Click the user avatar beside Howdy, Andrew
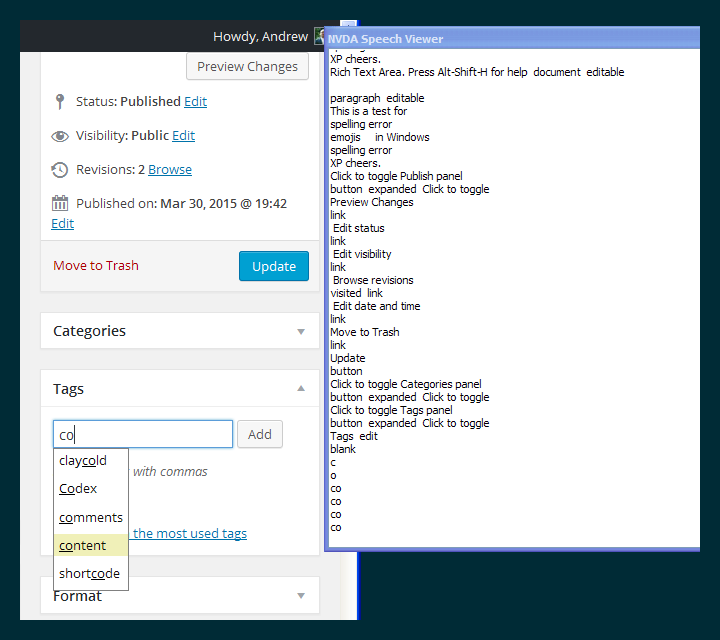This screenshot has height=640, width=720. (x=319, y=36)
